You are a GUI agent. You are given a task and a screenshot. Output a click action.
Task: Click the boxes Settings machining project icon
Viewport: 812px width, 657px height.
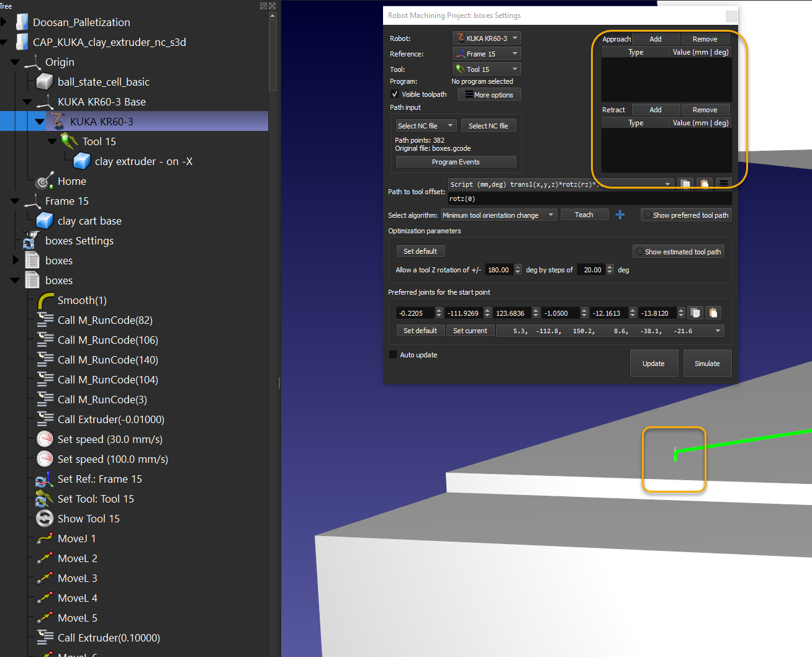(31, 241)
